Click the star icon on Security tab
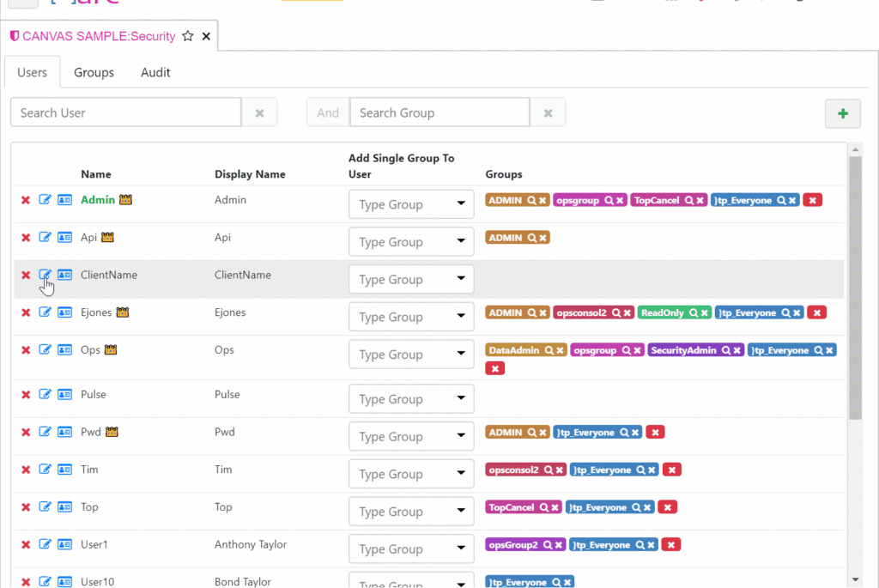The height and width of the screenshot is (588, 879). tap(188, 36)
